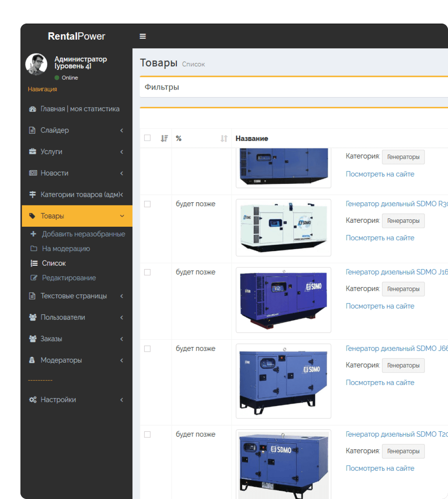448x499 pixels.
Task: Open Главная | моя статистика page
Action: [x=77, y=109]
